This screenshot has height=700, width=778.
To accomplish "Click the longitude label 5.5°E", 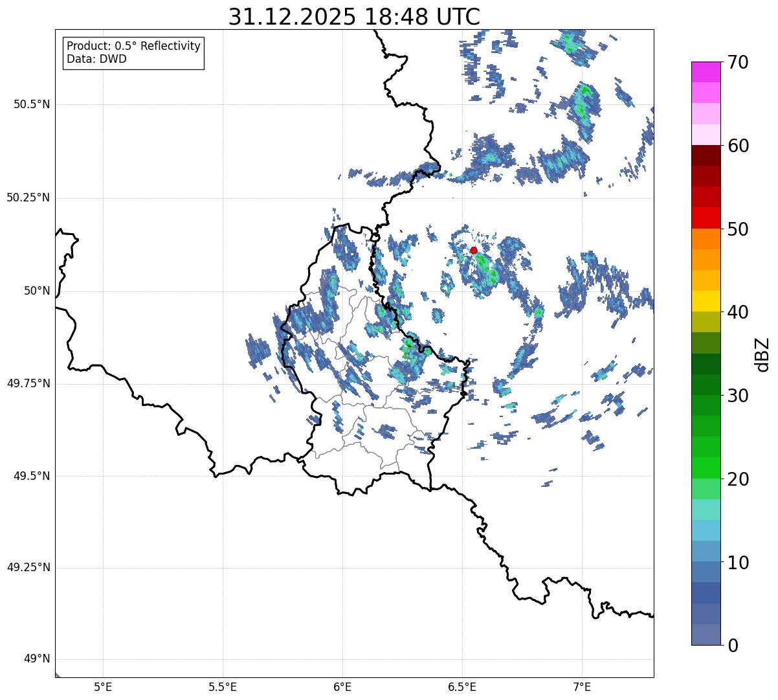I will (x=223, y=687).
